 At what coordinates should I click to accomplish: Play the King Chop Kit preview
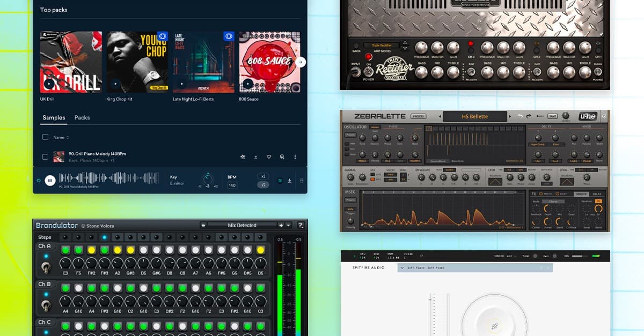tap(115, 84)
